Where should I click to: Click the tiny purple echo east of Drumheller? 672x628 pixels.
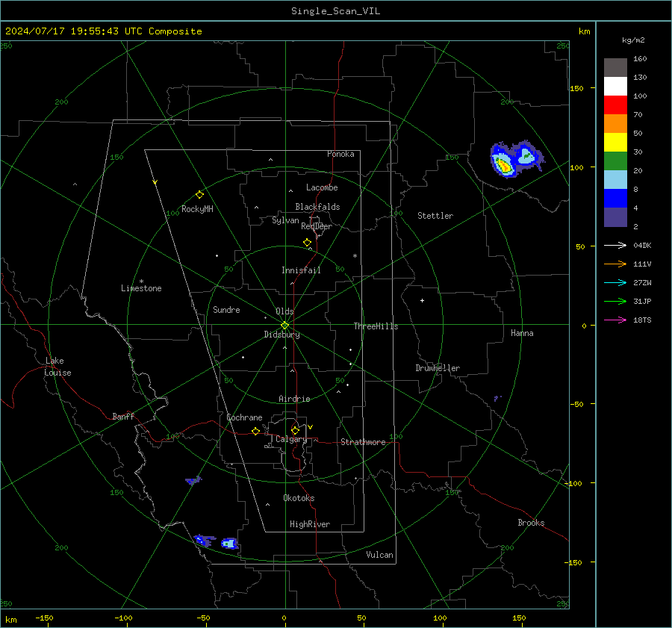pos(497,398)
